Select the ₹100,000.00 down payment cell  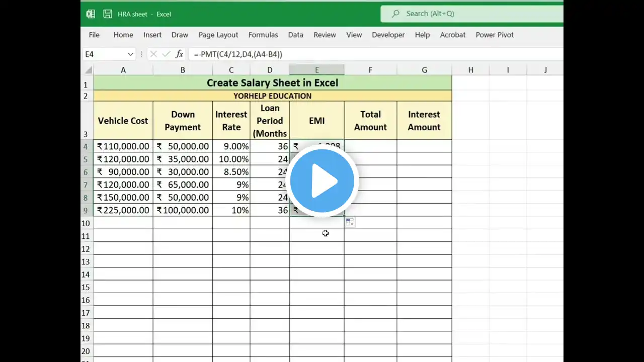point(183,210)
